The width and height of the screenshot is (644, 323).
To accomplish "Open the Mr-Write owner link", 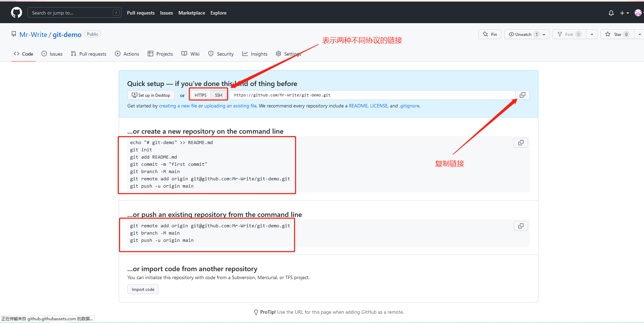I will [x=33, y=35].
